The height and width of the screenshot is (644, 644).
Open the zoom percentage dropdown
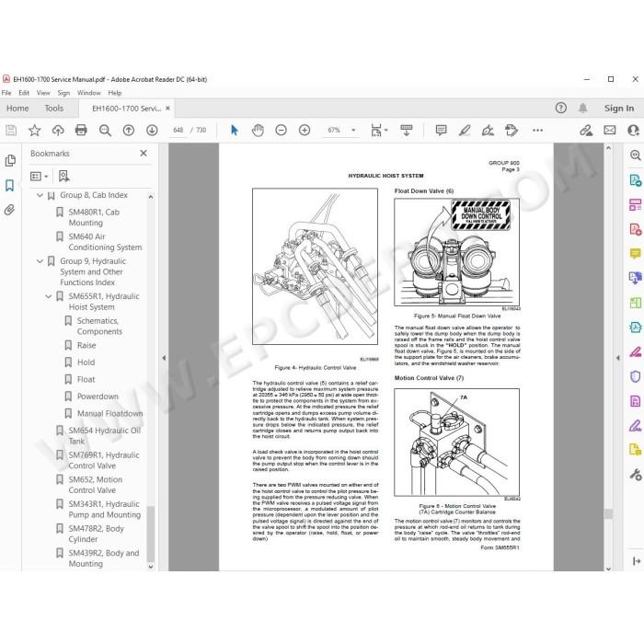tap(353, 131)
